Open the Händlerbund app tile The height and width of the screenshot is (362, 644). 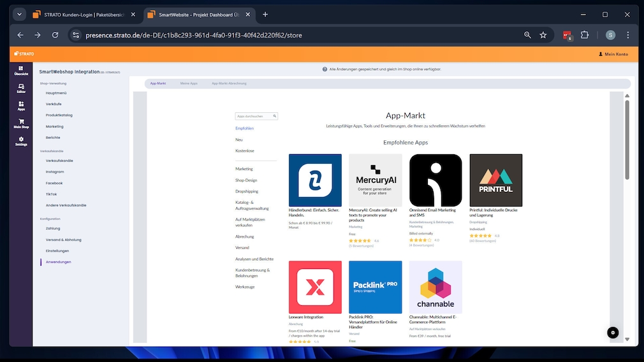pyautogui.click(x=315, y=180)
